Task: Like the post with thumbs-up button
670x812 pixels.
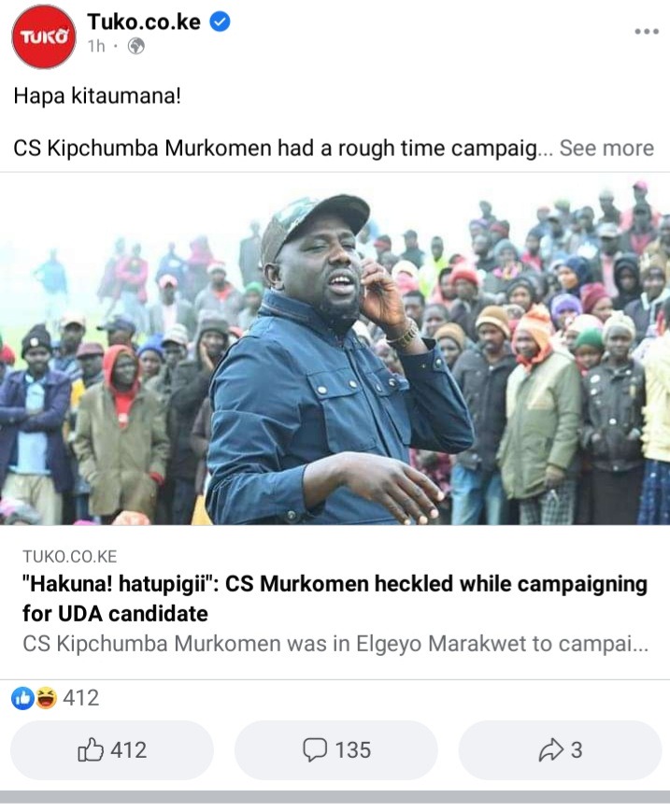Action: coord(112,749)
